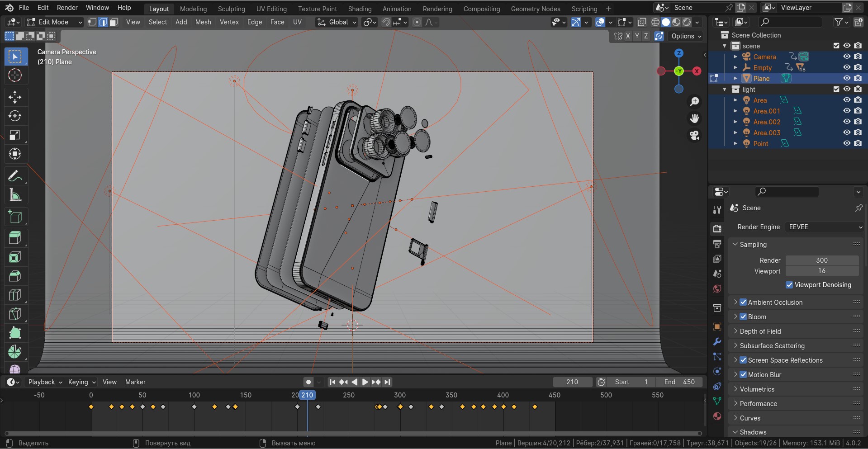Switch to the Shading workspace tab

[360, 9]
